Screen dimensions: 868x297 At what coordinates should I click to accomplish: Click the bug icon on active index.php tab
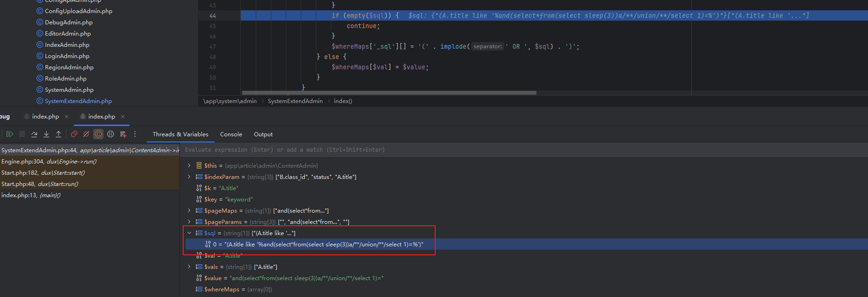pos(82,117)
